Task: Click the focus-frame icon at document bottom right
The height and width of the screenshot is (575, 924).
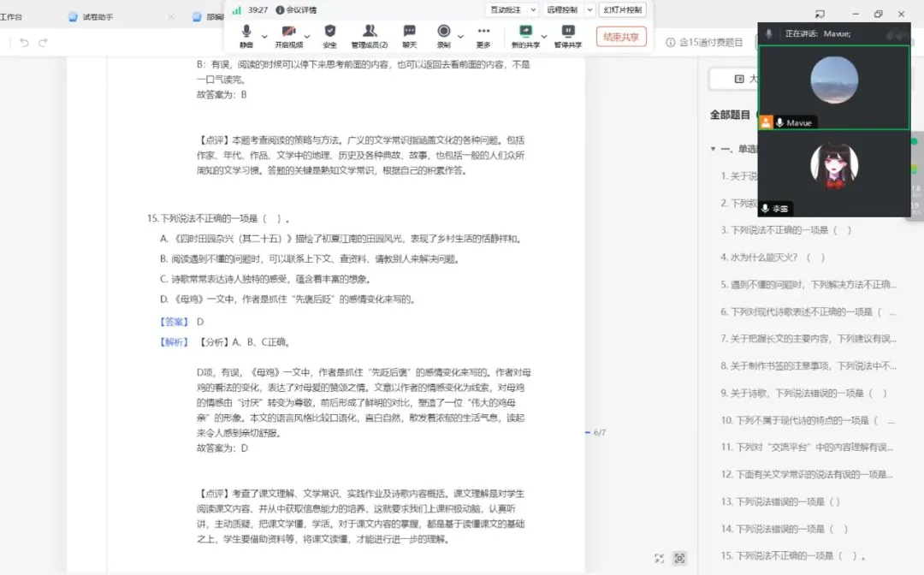Action: [679, 558]
